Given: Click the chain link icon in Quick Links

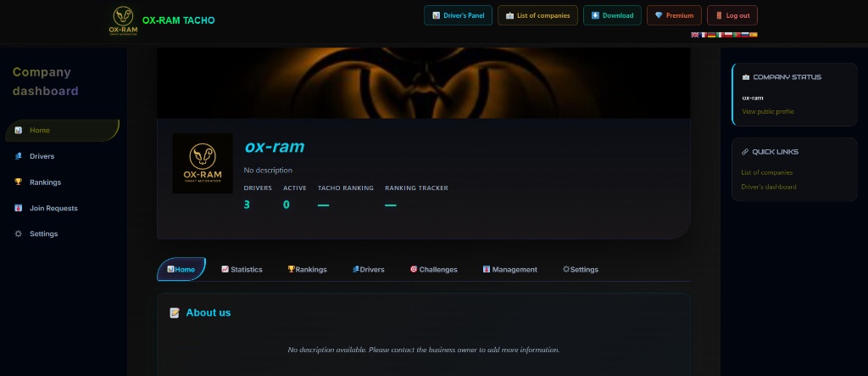Looking at the screenshot, I should pyautogui.click(x=745, y=151).
